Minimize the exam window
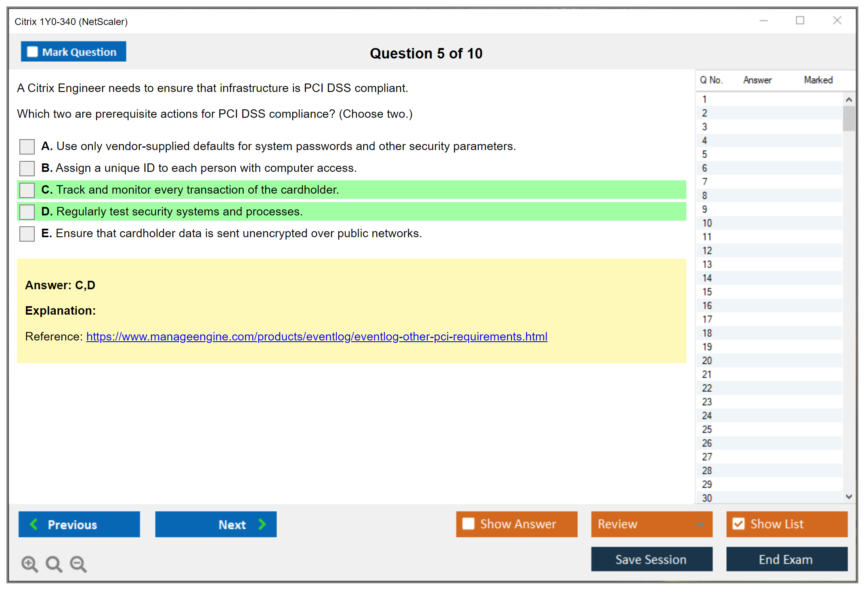The width and height of the screenshot is (868, 593). [763, 21]
